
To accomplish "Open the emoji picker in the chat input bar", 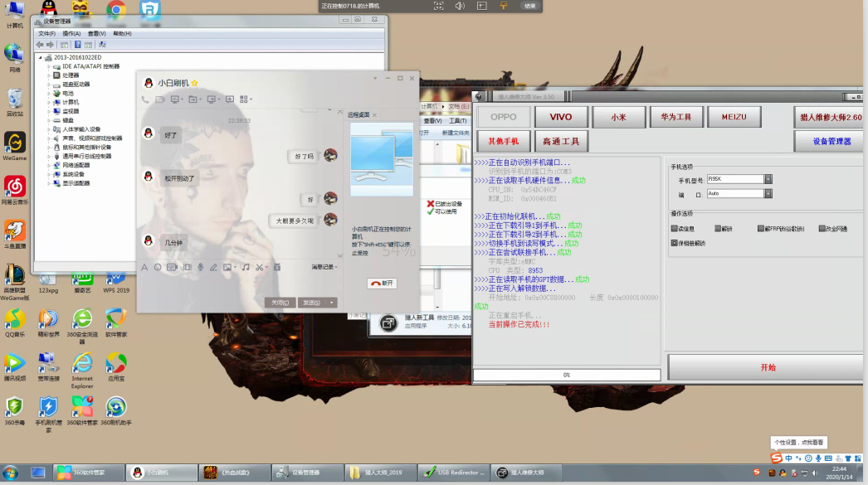I will (158, 268).
